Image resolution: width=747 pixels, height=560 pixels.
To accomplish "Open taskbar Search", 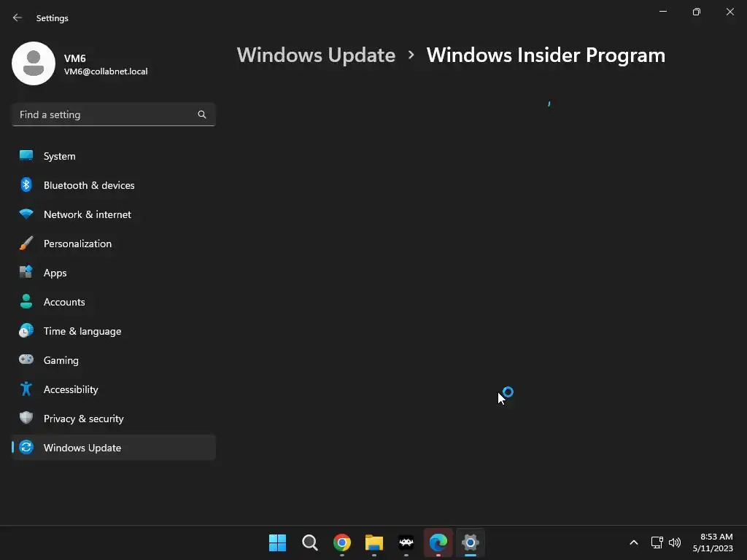I will (309, 542).
